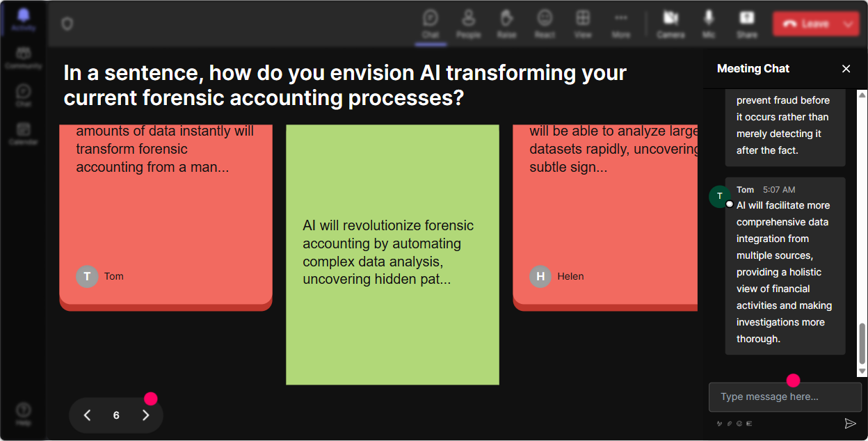Go to the previous slide

pos(87,415)
